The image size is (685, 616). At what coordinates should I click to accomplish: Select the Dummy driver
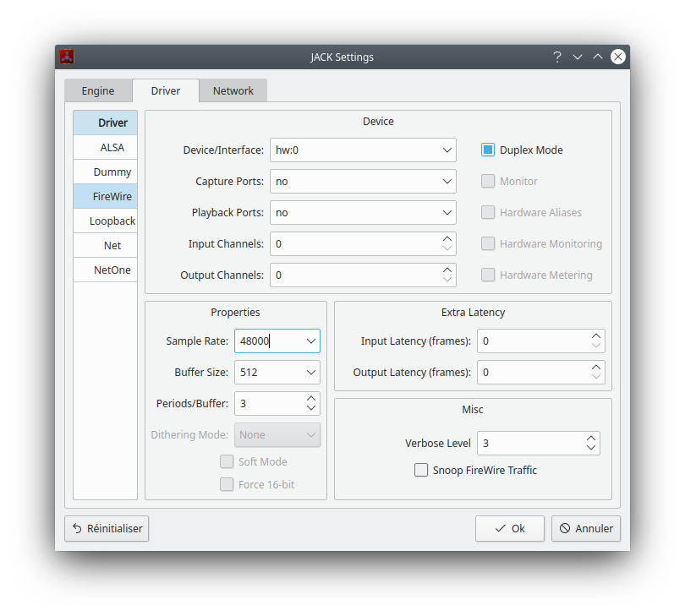tap(105, 172)
